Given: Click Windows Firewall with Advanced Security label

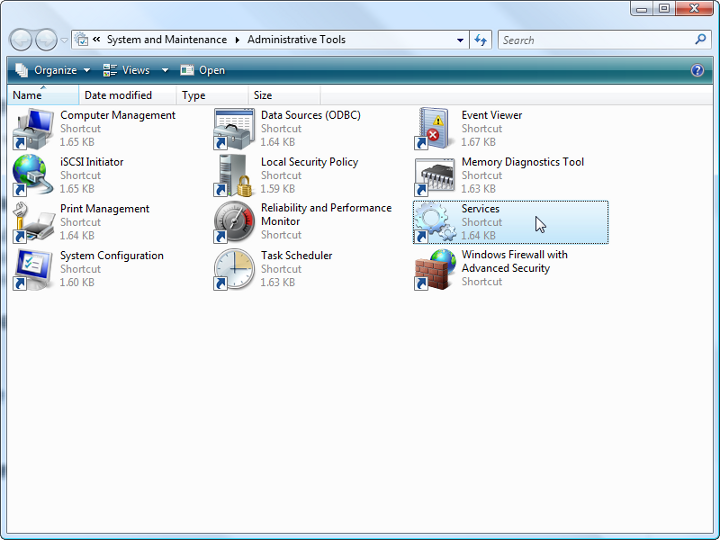Looking at the screenshot, I should click(x=514, y=261).
